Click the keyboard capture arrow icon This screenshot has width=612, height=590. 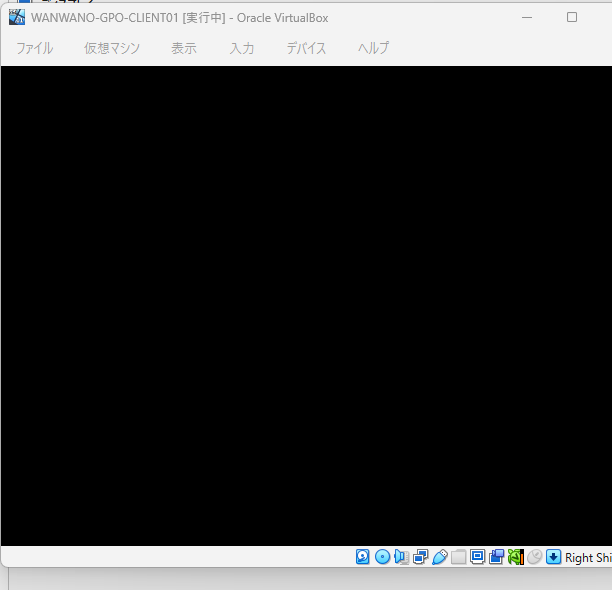553,557
